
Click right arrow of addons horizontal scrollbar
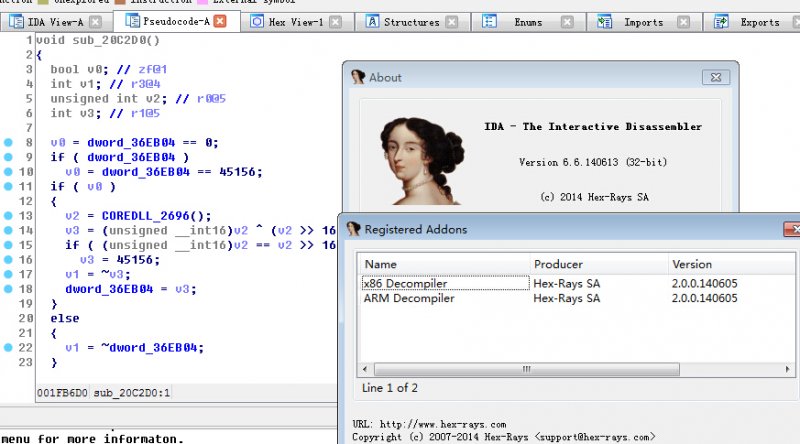787,369
